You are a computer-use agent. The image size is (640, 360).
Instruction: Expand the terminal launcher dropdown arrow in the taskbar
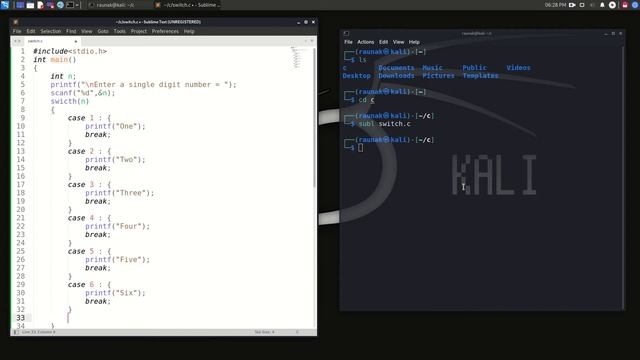77,5
